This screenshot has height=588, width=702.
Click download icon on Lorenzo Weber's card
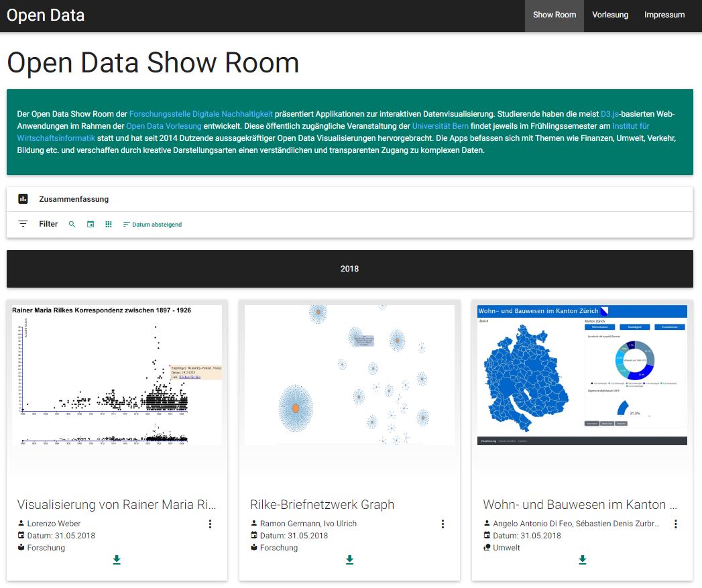click(x=117, y=560)
